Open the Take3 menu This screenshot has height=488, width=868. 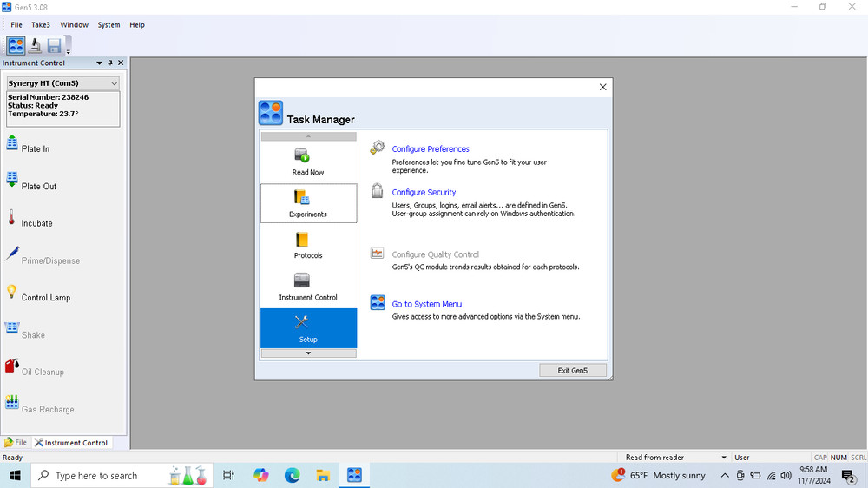pyautogui.click(x=41, y=25)
